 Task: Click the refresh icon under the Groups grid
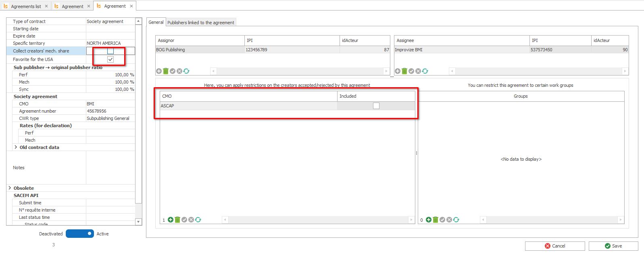456,220
